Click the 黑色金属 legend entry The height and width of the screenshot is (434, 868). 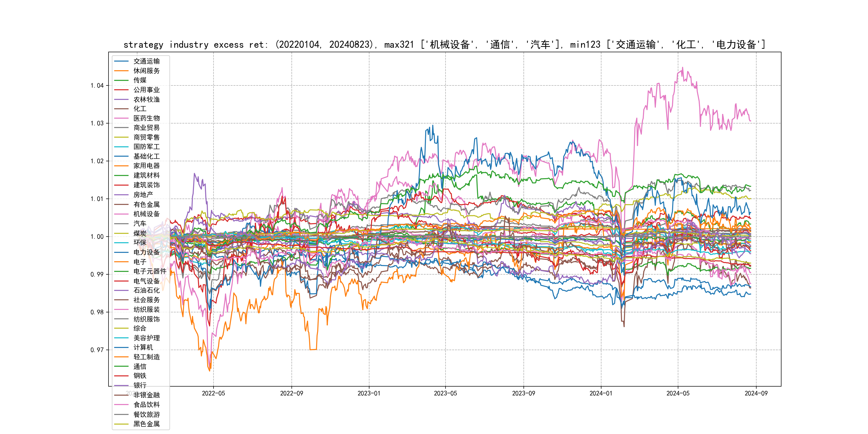(x=146, y=424)
